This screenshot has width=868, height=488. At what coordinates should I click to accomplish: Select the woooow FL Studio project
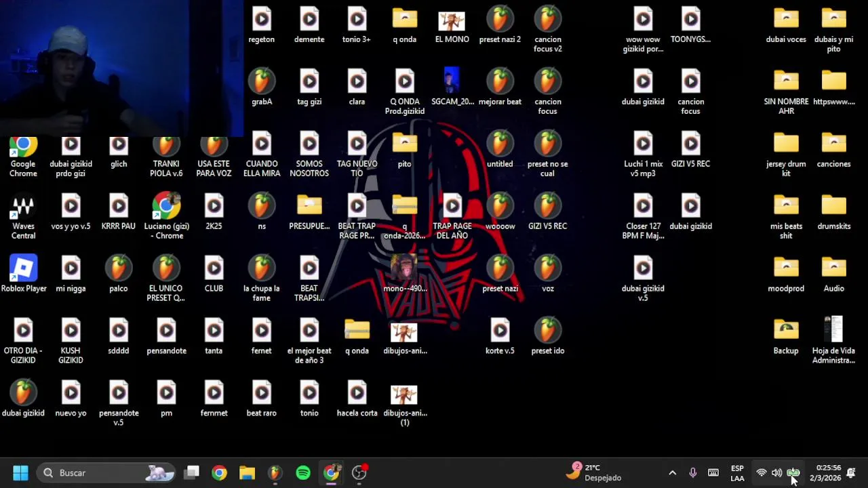[500, 212]
